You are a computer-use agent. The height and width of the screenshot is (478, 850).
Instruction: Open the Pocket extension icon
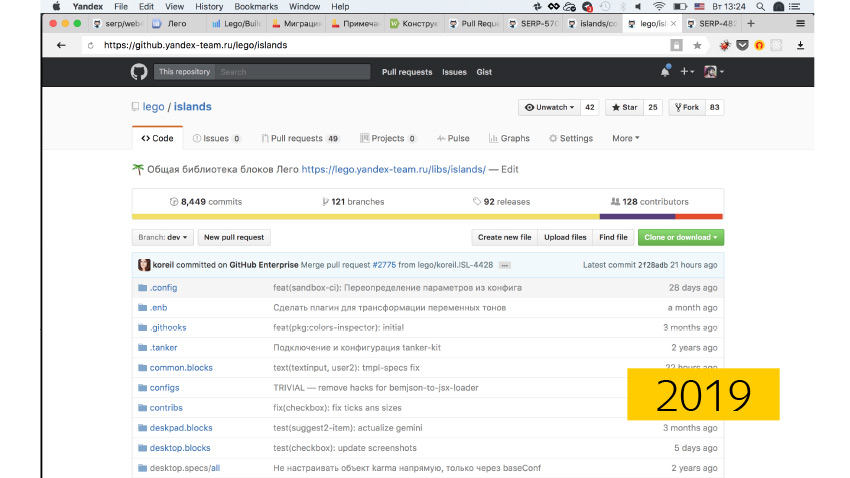point(742,46)
